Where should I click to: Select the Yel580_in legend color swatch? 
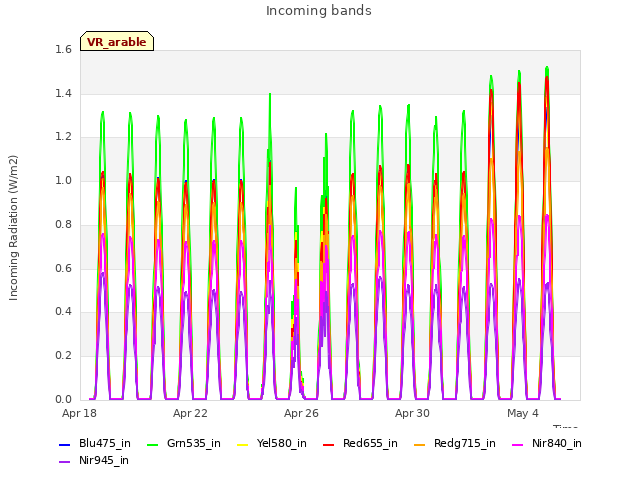242,444
